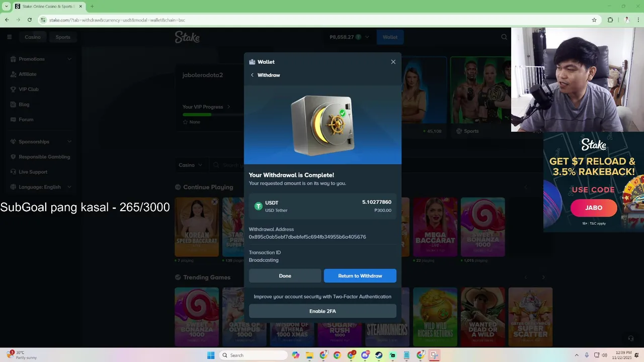644x362 pixels.
Task: Open the Affiliate menu item
Action: (28, 74)
